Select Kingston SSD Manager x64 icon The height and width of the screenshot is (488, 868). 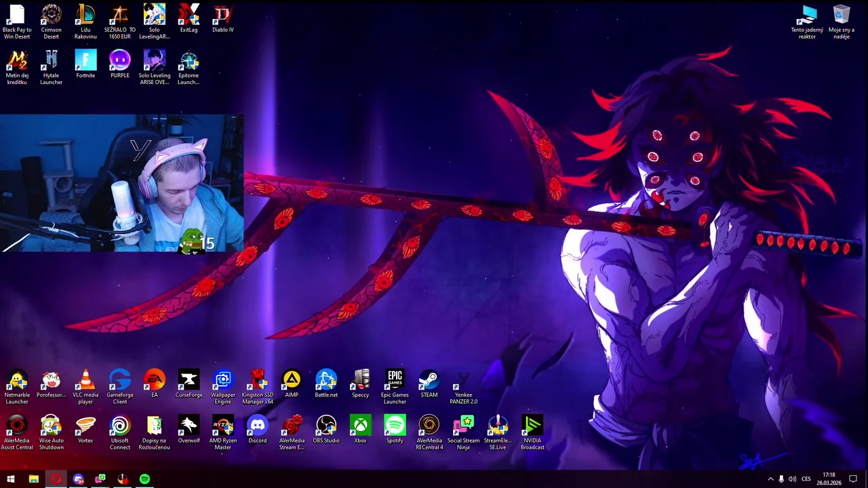(x=258, y=387)
